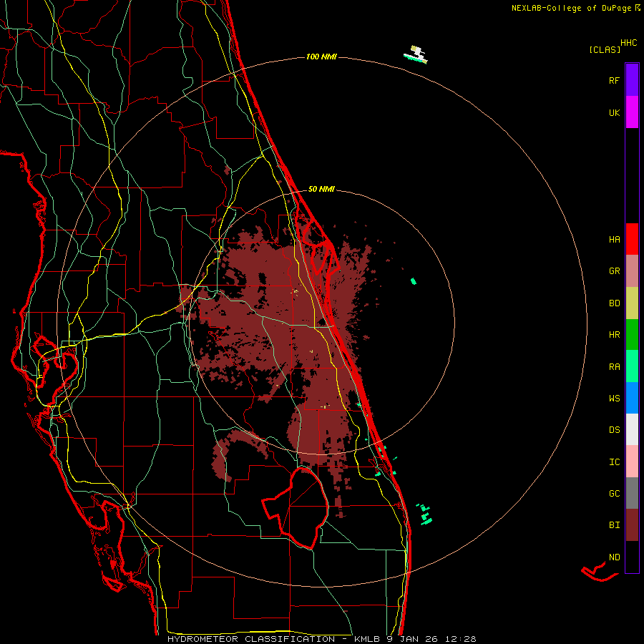Click the "HHC" product code text
Screen dimensions: 644x644
tap(629, 43)
